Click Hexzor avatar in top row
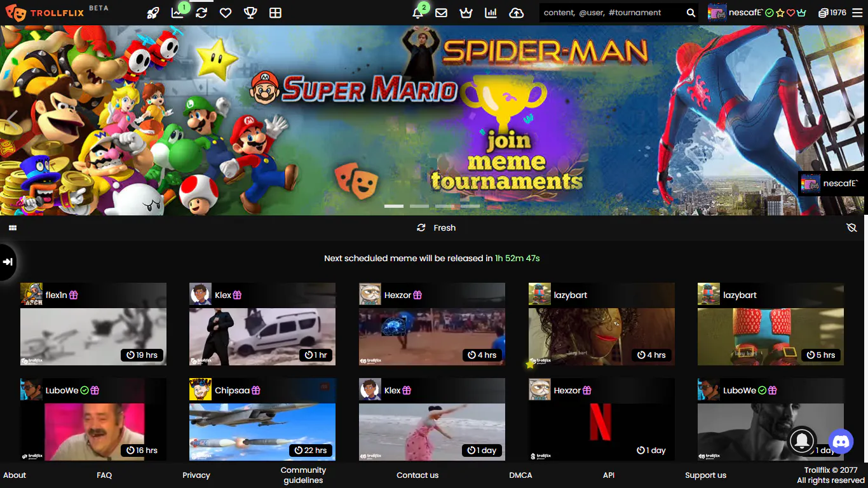 pos(370,294)
